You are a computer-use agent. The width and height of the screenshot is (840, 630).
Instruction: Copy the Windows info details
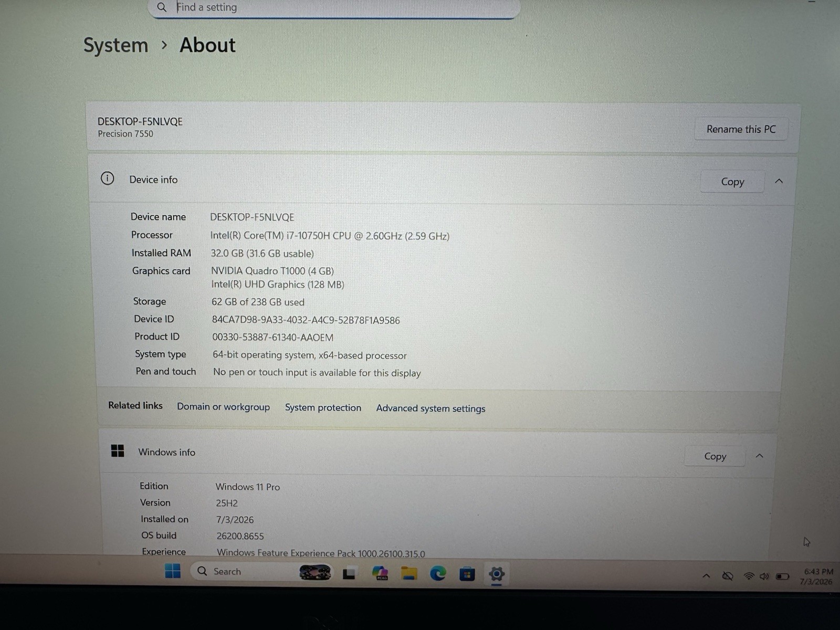point(715,456)
